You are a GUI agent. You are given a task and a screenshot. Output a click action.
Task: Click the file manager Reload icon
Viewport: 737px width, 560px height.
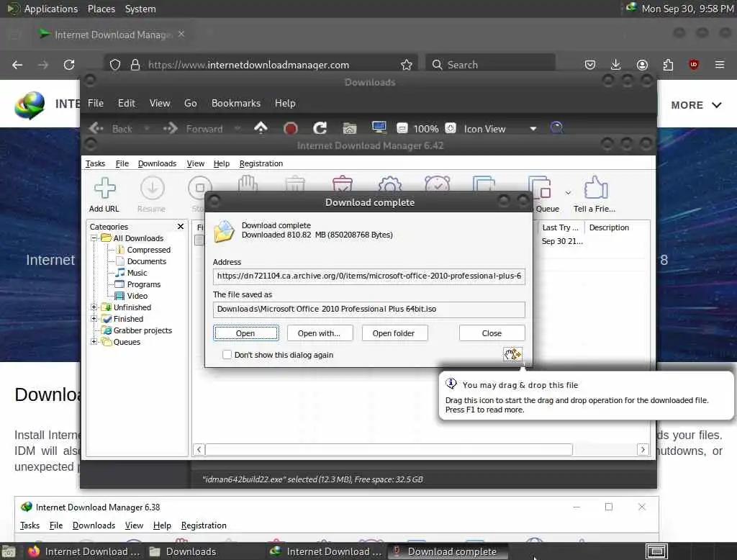coord(320,128)
